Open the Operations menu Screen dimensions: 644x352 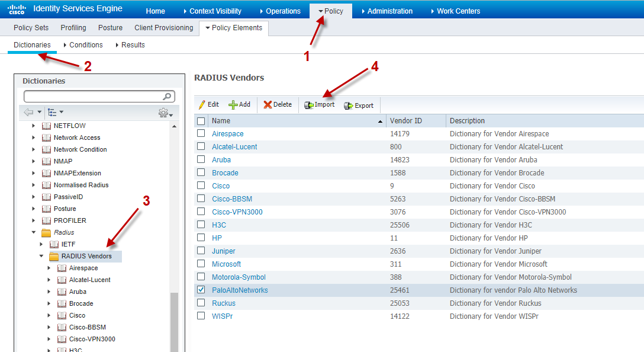(x=281, y=11)
